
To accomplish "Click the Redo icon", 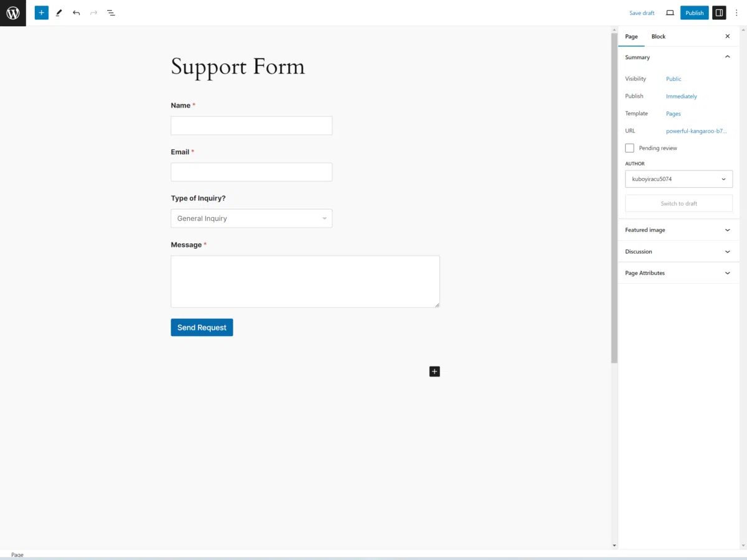I will (93, 12).
